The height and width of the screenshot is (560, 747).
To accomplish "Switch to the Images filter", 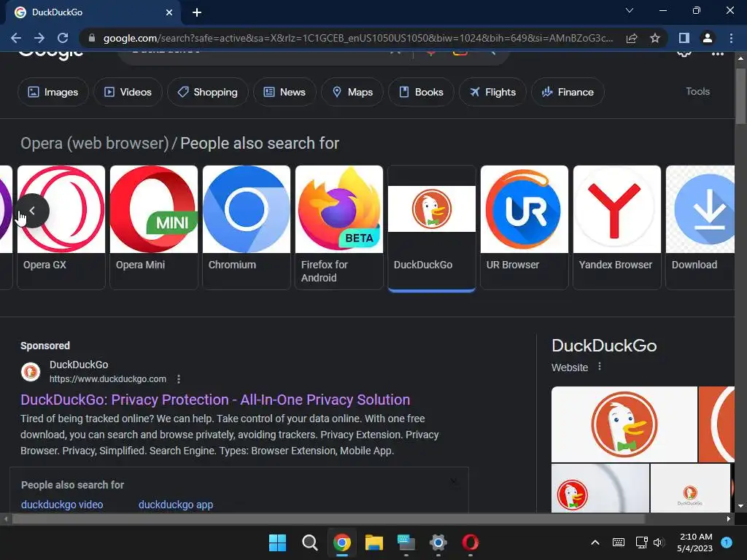I will (x=53, y=92).
